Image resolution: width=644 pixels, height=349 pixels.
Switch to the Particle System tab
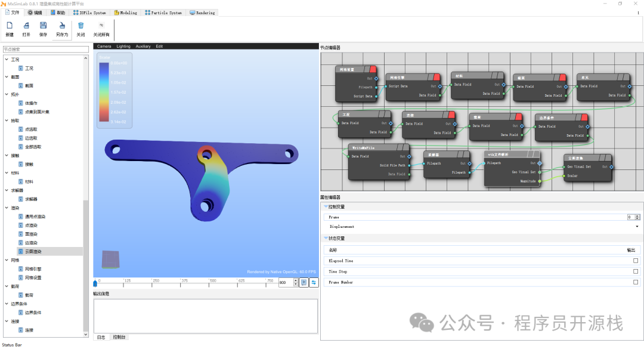tap(164, 13)
